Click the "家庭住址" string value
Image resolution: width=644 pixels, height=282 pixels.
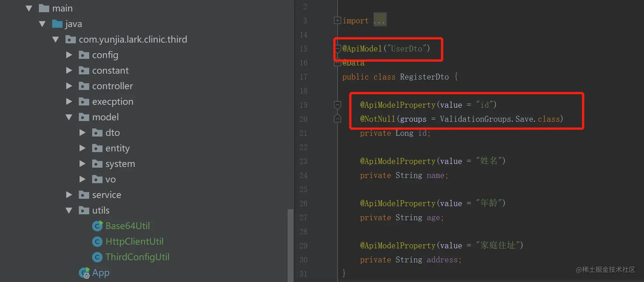point(497,245)
